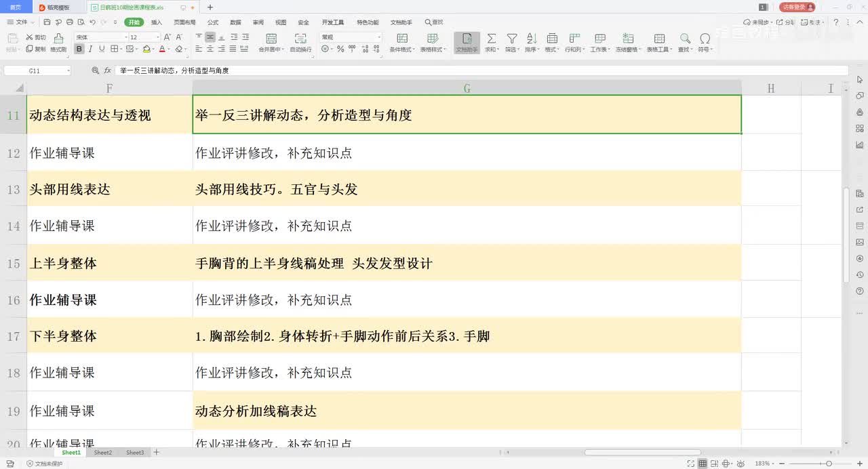The height and width of the screenshot is (469, 868).
Task: Open the File (文件) menu
Action: pyautogui.click(x=19, y=22)
